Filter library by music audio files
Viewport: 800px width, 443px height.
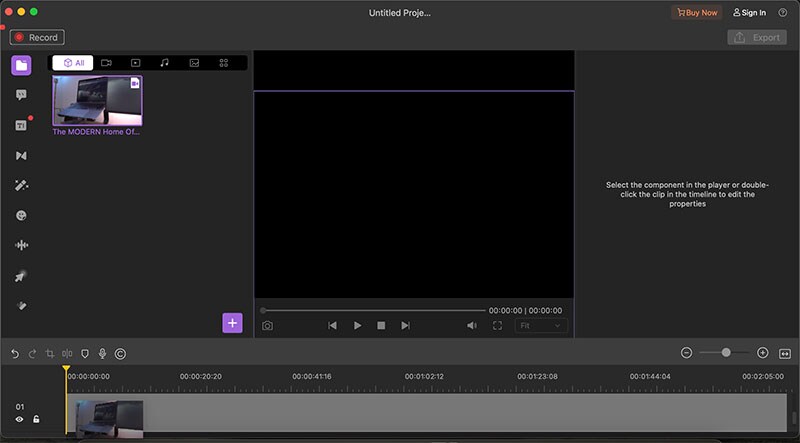coord(164,63)
